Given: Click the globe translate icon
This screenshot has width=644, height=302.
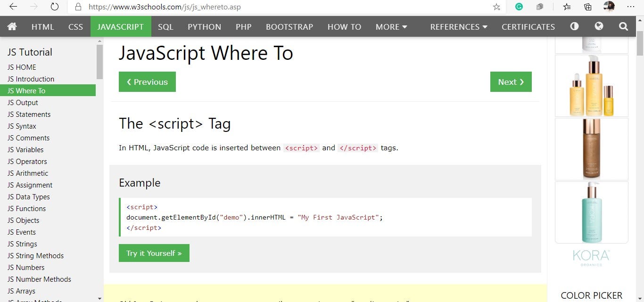Looking at the screenshot, I should tap(599, 26).
